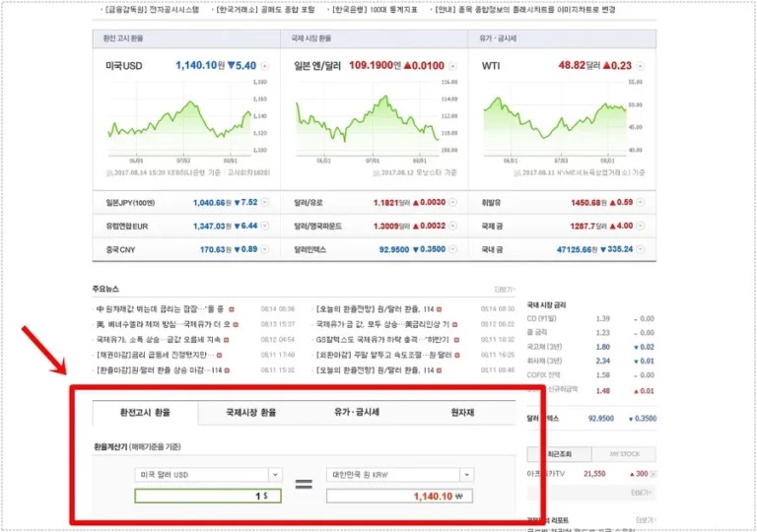Select the 최근조회 tab
Viewport: 757px width, 532px height.
click(x=560, y=454)
